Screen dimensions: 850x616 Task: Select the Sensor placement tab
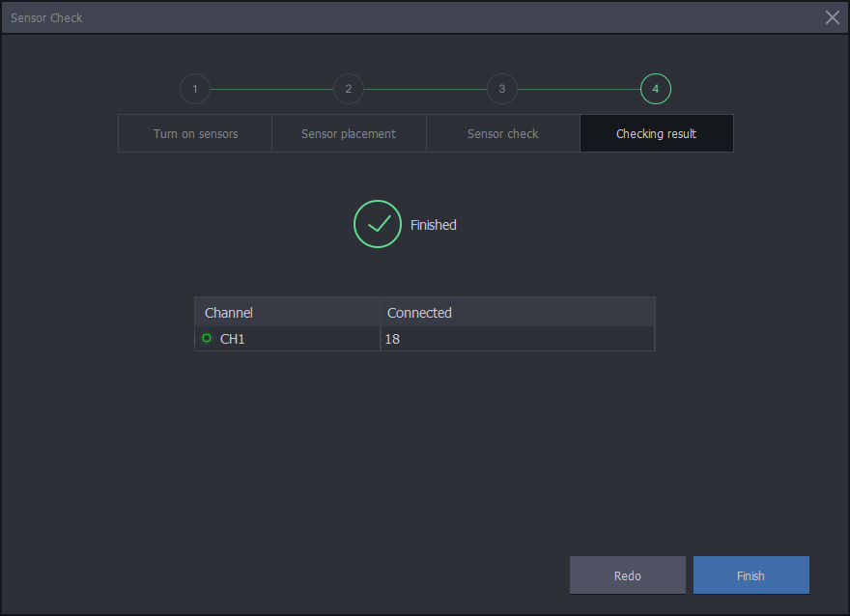pos(349,133)
